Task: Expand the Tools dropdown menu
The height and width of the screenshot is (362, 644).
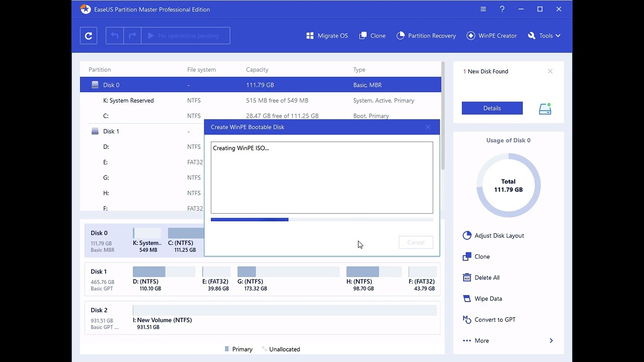Action: [x=544, y=36]
